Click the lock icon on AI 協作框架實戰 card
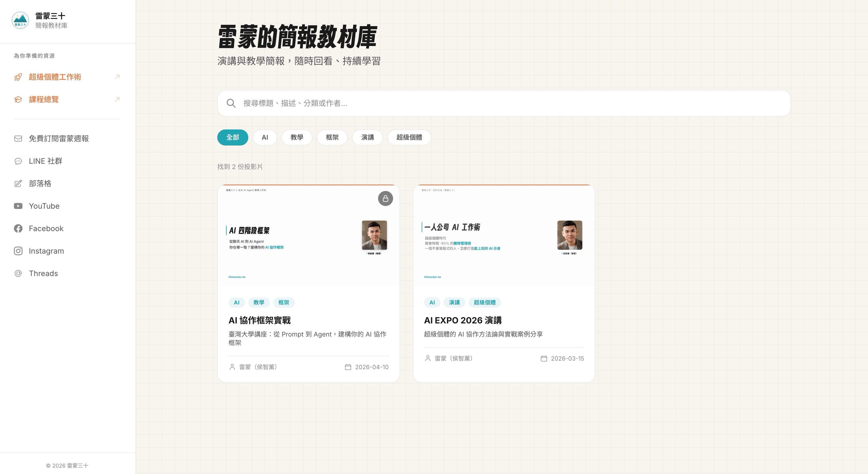The image size is (868, 474). coord(385,199)
